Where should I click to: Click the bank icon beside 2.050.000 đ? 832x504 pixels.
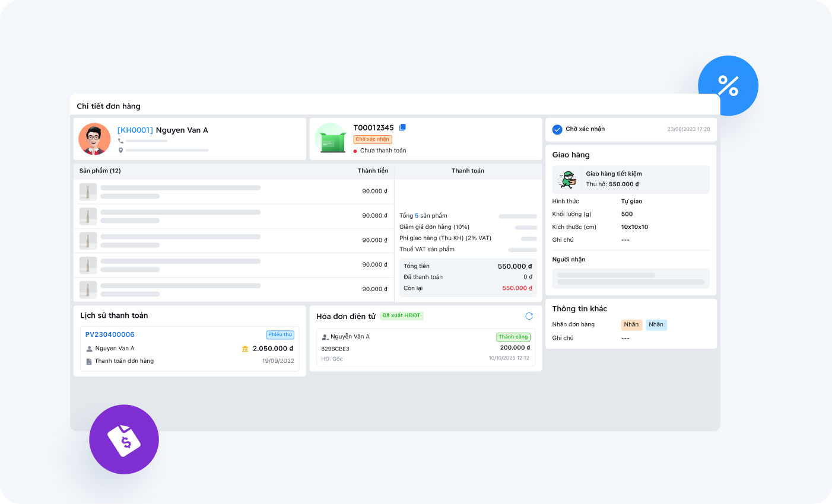point(245,349)
